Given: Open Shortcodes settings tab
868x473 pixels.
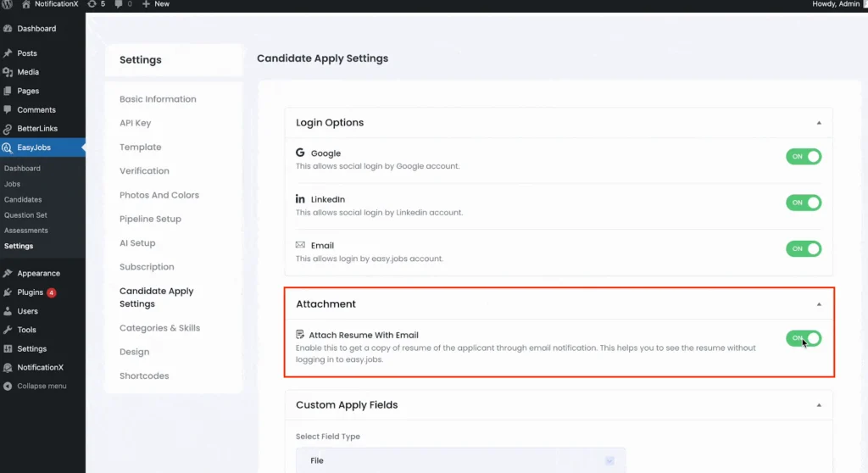Looking at the screenshot, I should [x=144, y=376].
